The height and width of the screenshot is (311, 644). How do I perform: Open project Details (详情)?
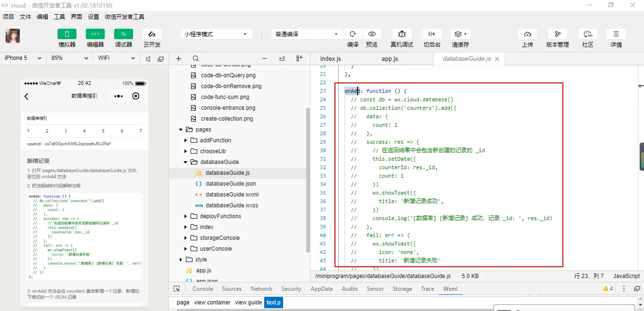pos(616,34)
